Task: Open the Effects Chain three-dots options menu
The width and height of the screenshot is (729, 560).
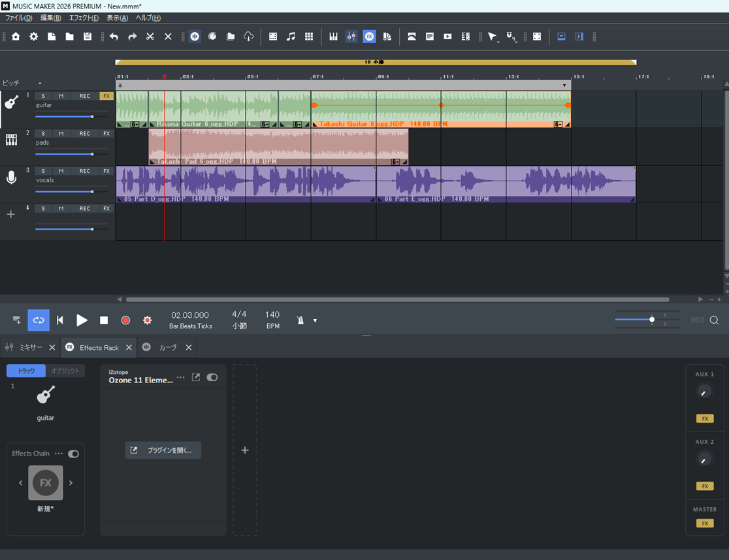Action: pyautogui.click(x=59, y=454)
